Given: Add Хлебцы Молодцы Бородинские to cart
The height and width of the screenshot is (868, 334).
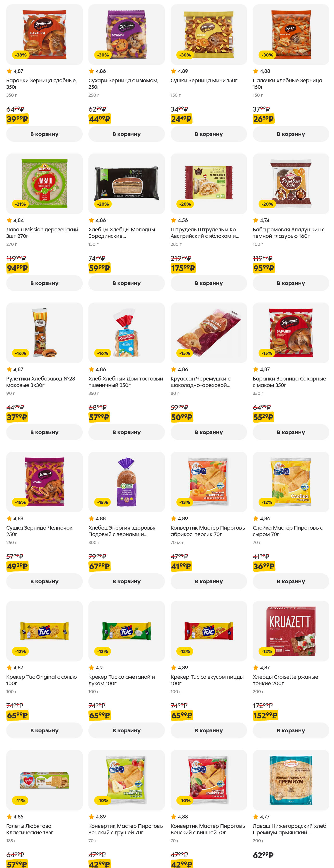Looking at the screenshot, I should click(126, 283).
